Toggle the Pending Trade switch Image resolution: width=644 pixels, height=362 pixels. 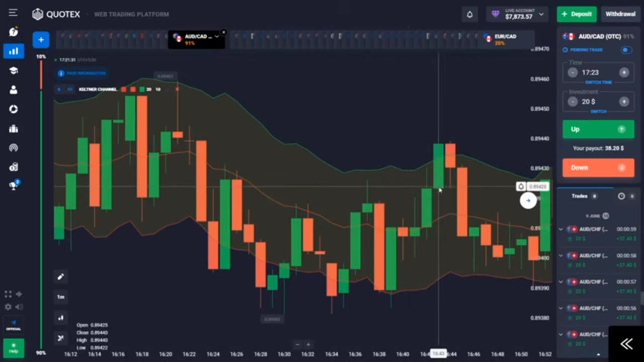click(x=626, y=50)
